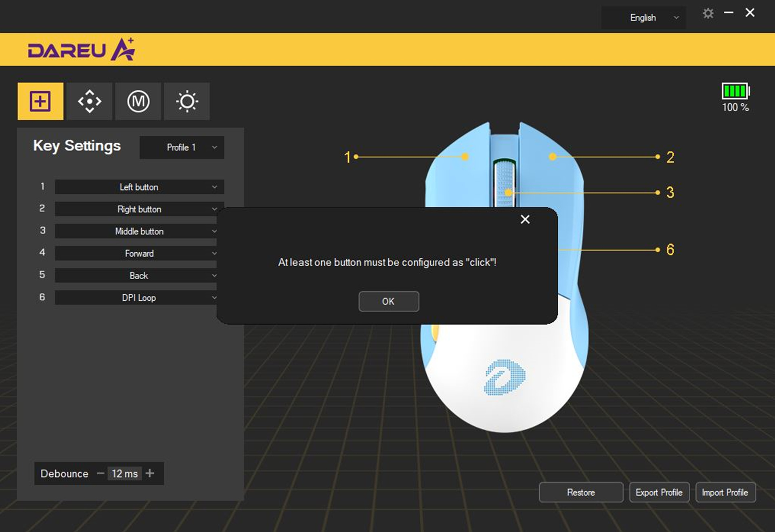Open the English language dropdown
Image resolution: width=775 pixels, height=532 pixels.
643,18
